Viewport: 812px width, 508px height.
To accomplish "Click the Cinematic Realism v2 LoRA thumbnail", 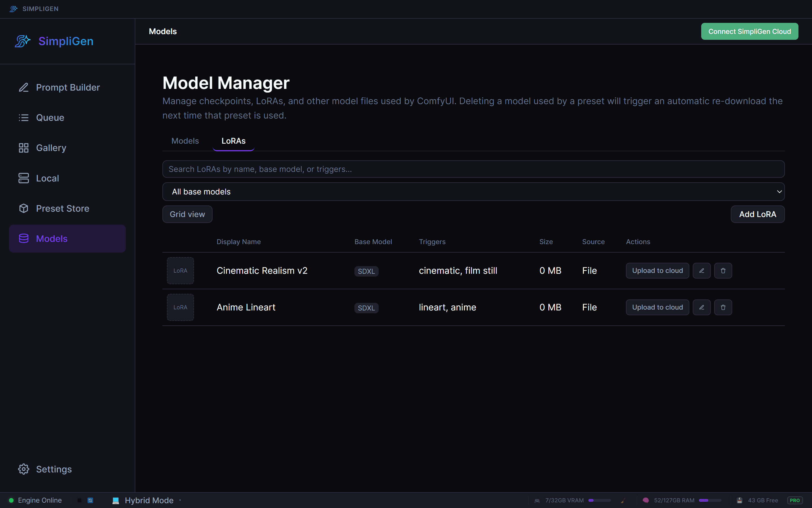I will [180, 270].
